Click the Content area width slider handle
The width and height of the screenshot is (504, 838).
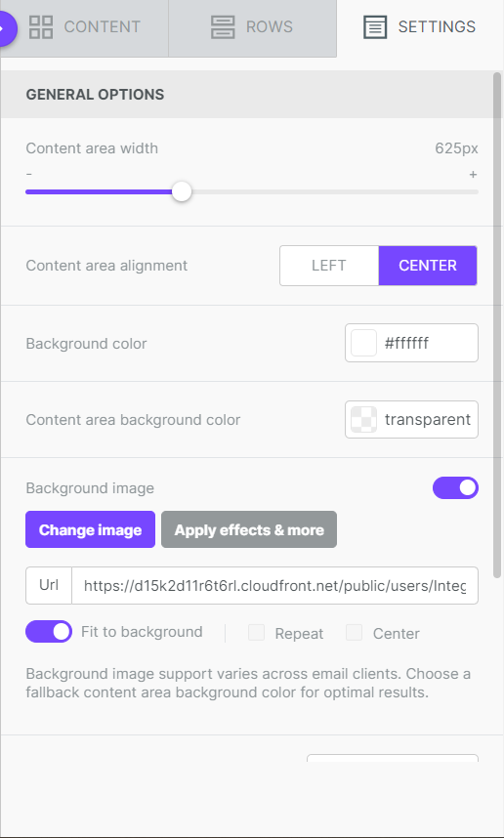(x=182, y=191)
